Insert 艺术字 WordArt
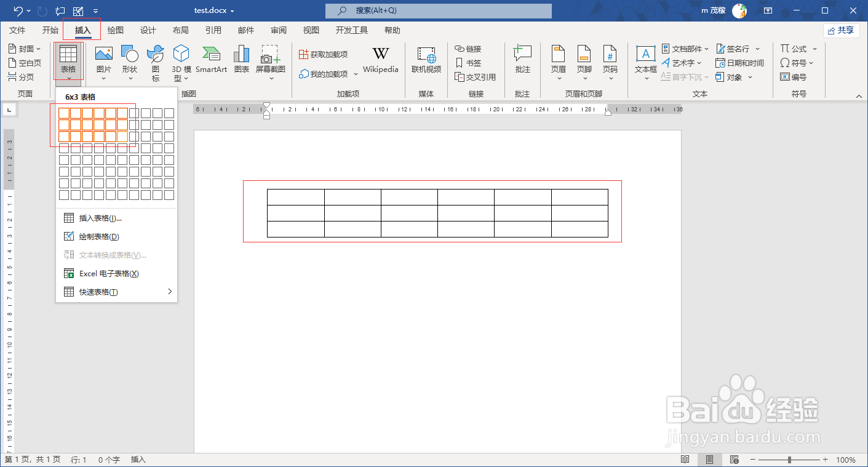Screen dimensions: 868x467 682,62
